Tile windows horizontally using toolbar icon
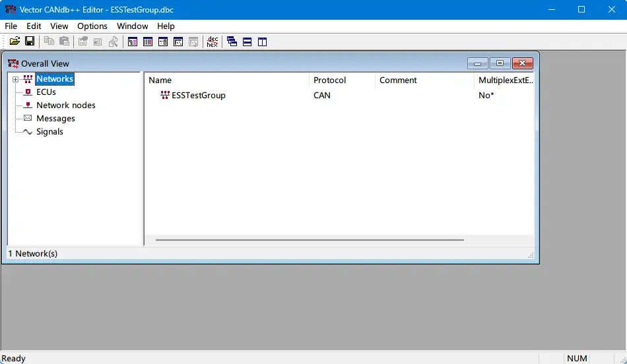Screen dimensions: 627x364 click(247, 42)
